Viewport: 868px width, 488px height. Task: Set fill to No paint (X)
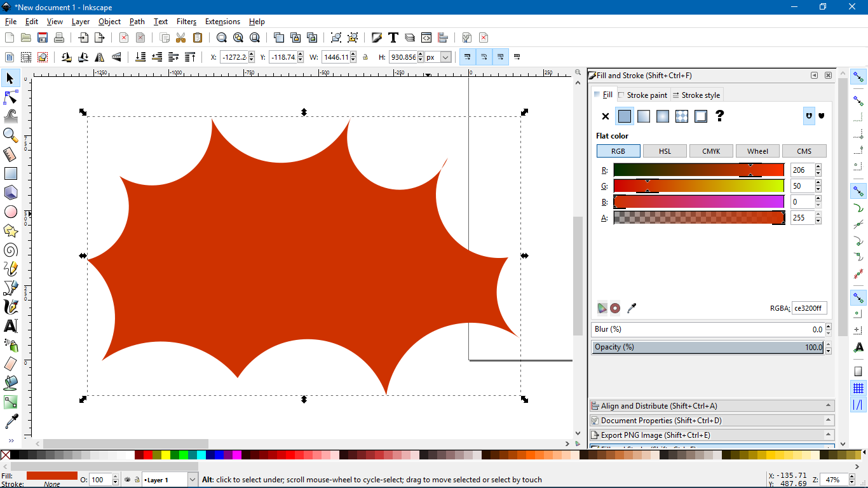605,116
